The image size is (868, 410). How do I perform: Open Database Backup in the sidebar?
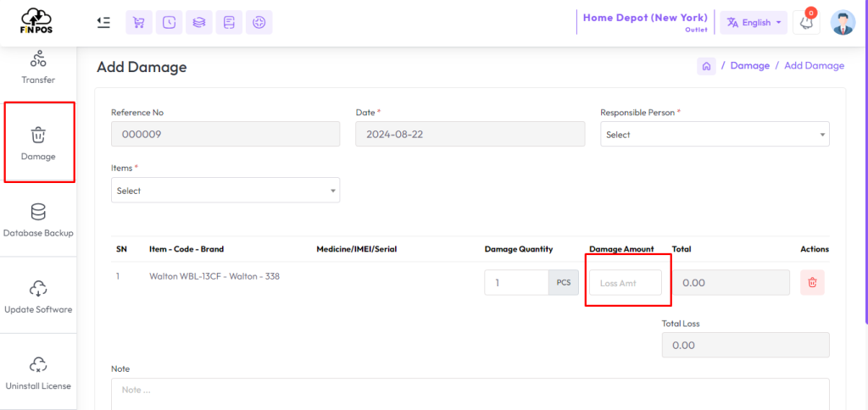click(38, 220)
